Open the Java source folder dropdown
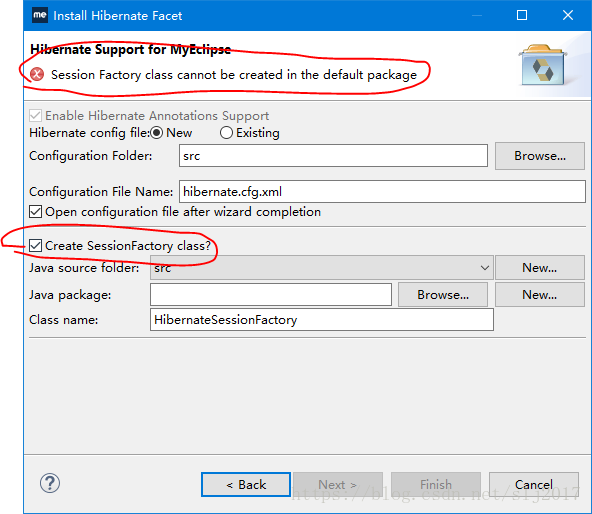The width and height of the screenshot is (592, 514). click(x=322, y=268)
